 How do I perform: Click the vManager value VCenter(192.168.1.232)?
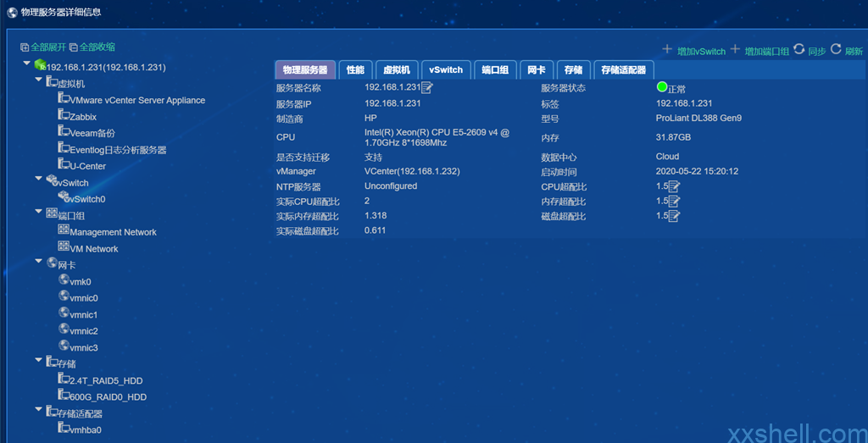tap(412, 171)
